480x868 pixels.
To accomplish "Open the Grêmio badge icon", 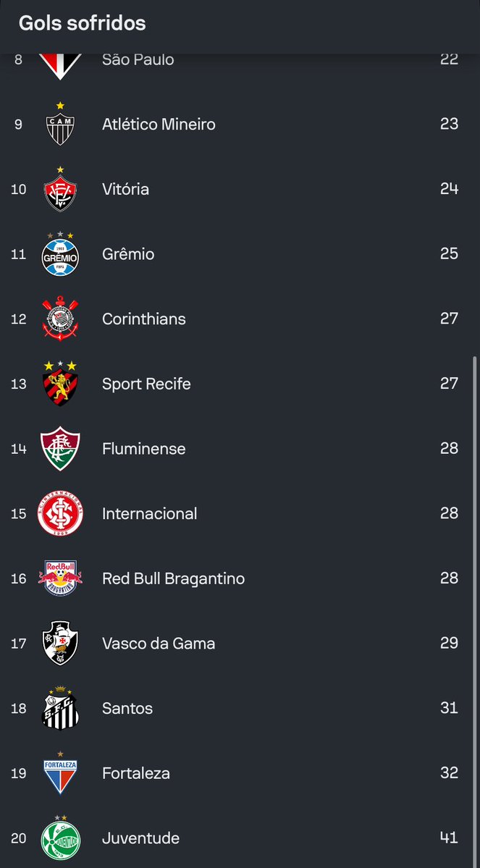I will pos(60,255).
